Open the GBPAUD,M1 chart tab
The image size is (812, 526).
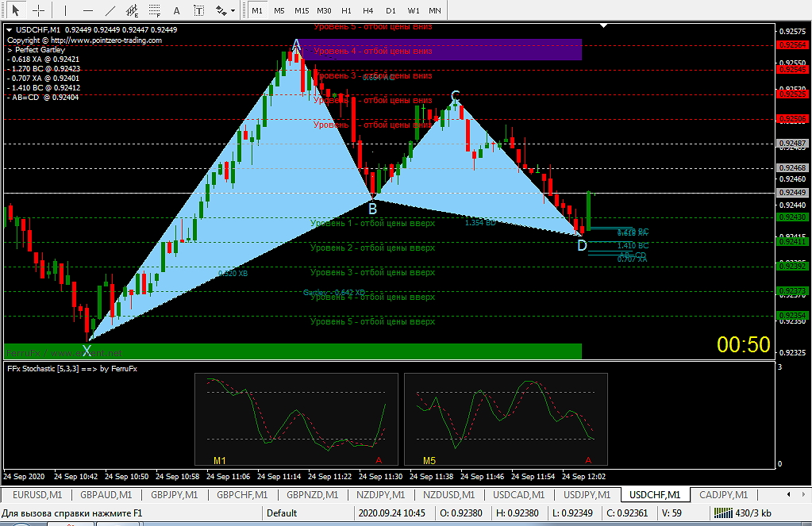coord(106,495)
